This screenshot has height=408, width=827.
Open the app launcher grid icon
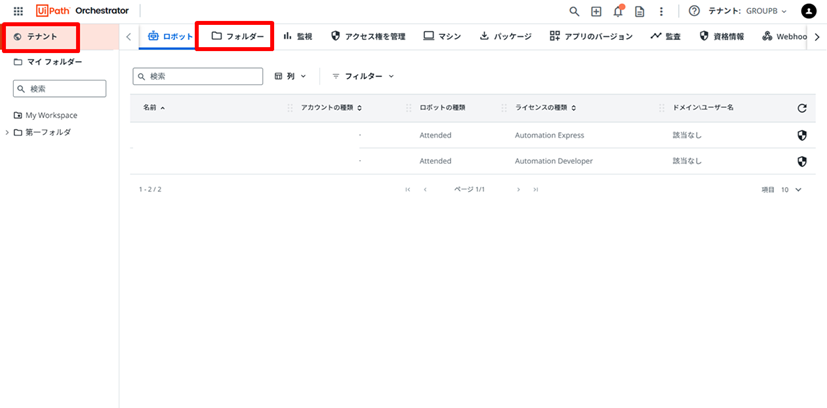click(18, 11)
